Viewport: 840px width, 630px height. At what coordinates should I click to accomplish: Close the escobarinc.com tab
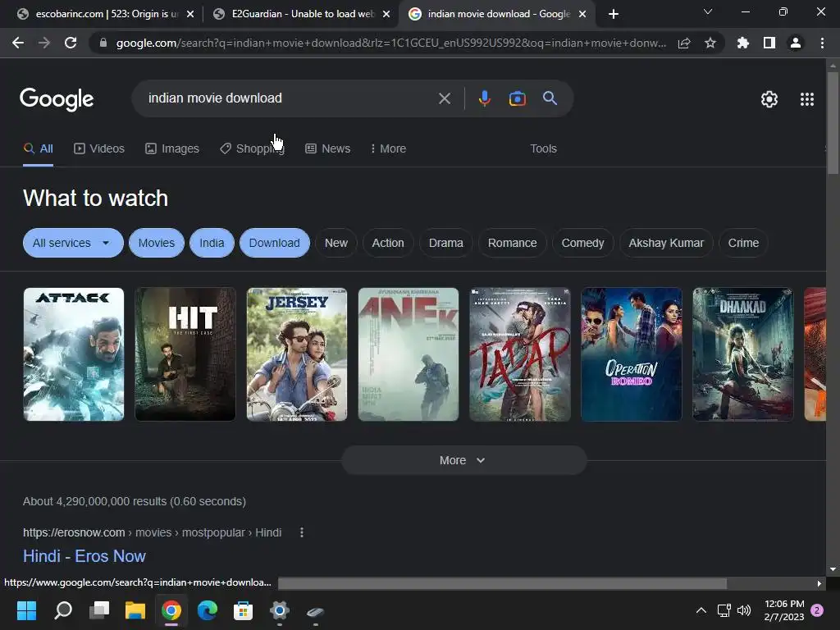pyautogui.click(x=189, y=15)
